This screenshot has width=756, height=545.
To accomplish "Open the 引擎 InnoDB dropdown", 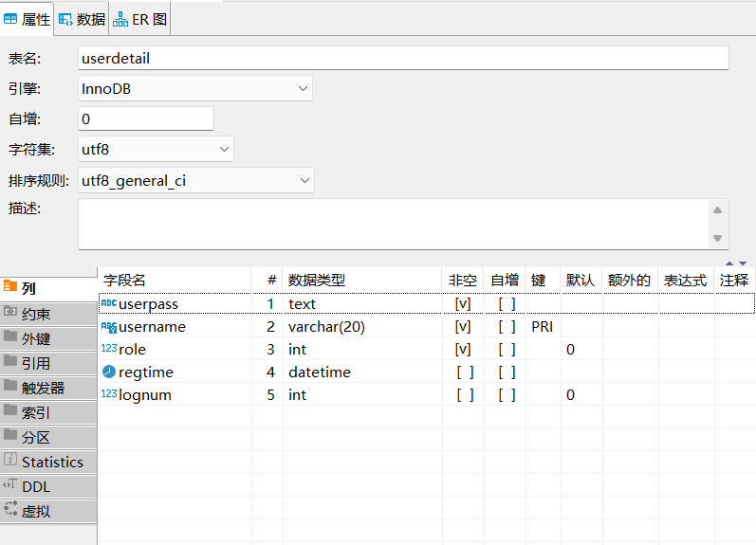I will click(x=303, y=89).
